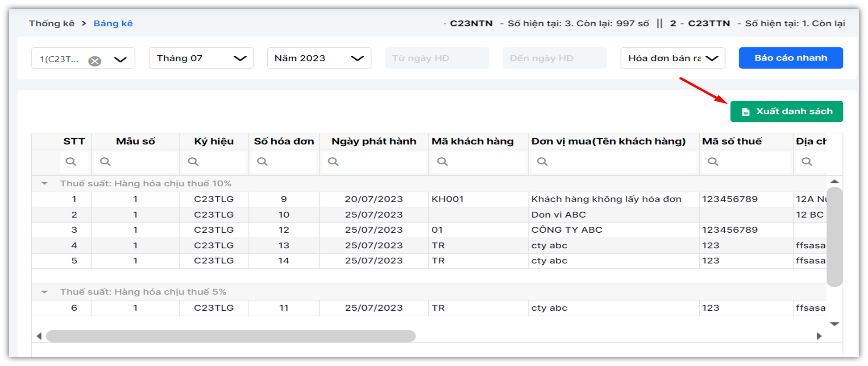Collapse the 10% tax rate group

[x=45, y=183]
